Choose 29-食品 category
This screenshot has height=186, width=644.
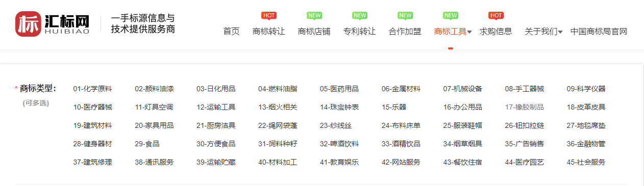(x=147, y=144)
